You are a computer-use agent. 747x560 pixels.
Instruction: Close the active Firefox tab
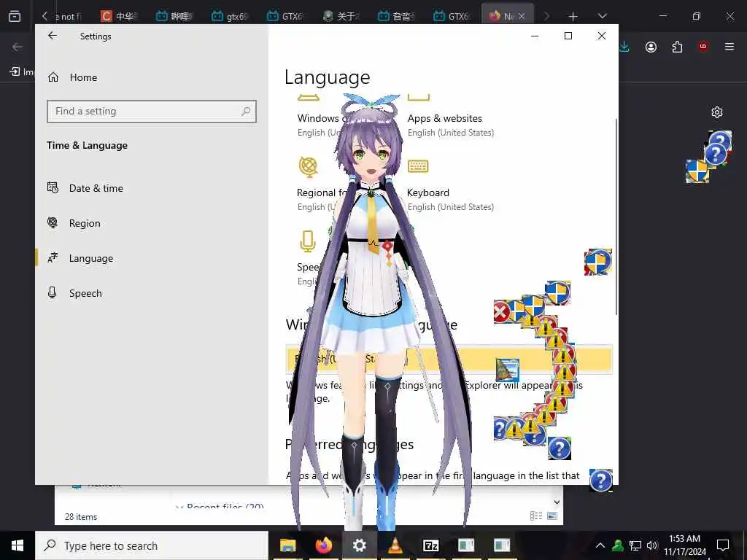click(x=522, y=16)
